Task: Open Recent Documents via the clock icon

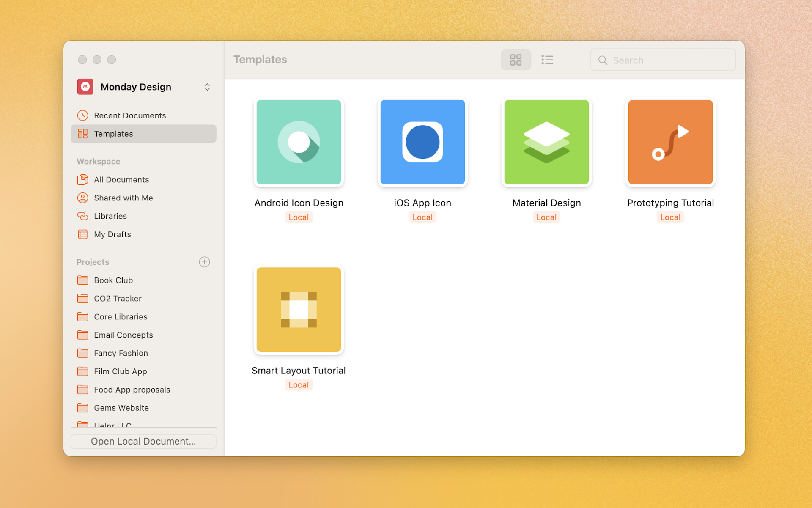Action: click(83, 115)
